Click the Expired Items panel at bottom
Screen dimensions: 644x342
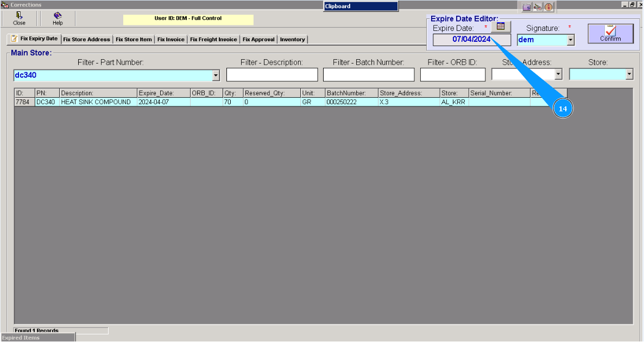(x=38, y=338)
